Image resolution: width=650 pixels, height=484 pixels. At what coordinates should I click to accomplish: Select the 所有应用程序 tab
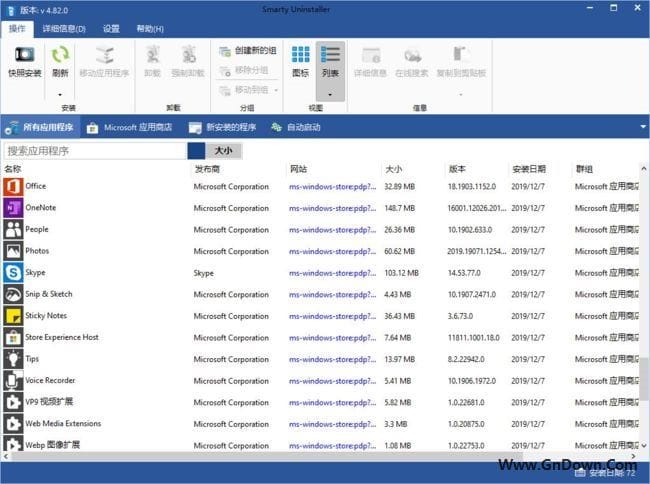pos(40,127)
